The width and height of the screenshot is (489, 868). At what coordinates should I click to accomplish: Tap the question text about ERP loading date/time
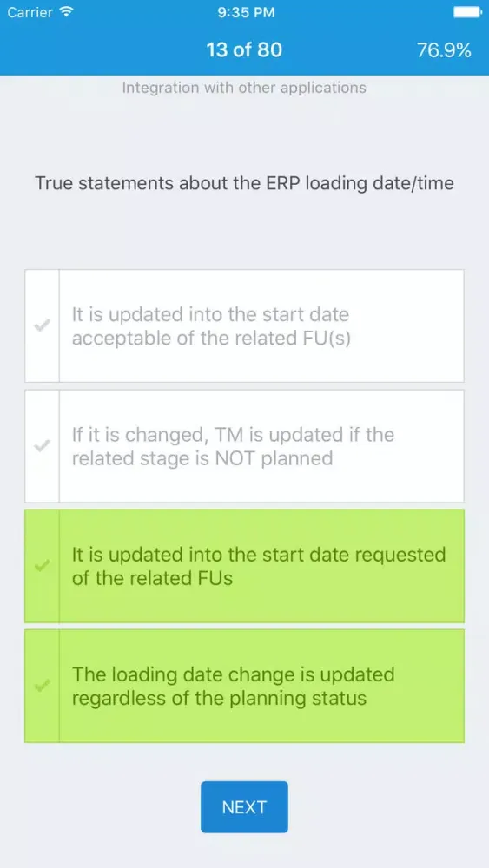click(244, 184)
